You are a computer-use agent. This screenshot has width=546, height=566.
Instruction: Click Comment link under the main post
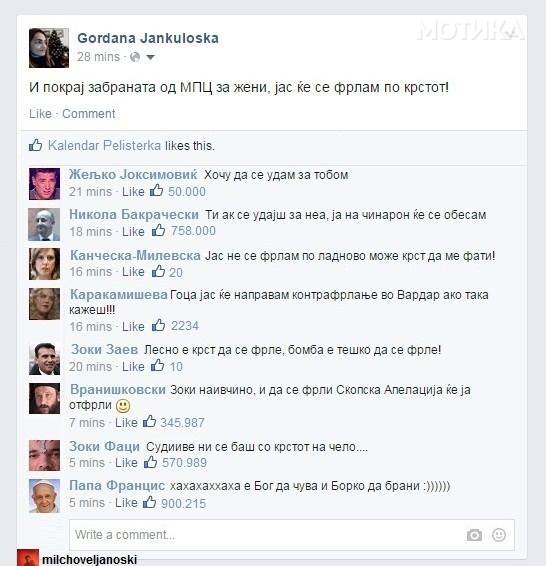88,114
